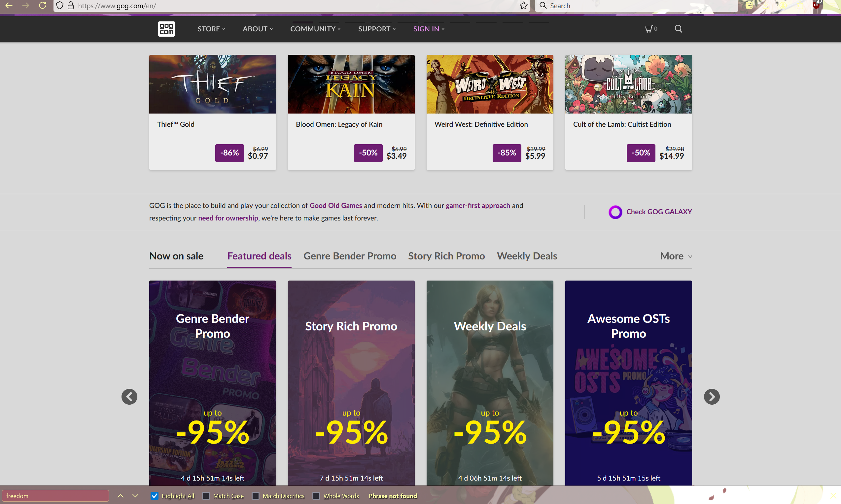Click Cult of the Lamb cover image
The height and width of the screenshot is (504, 841).
(x=628, y=84)
